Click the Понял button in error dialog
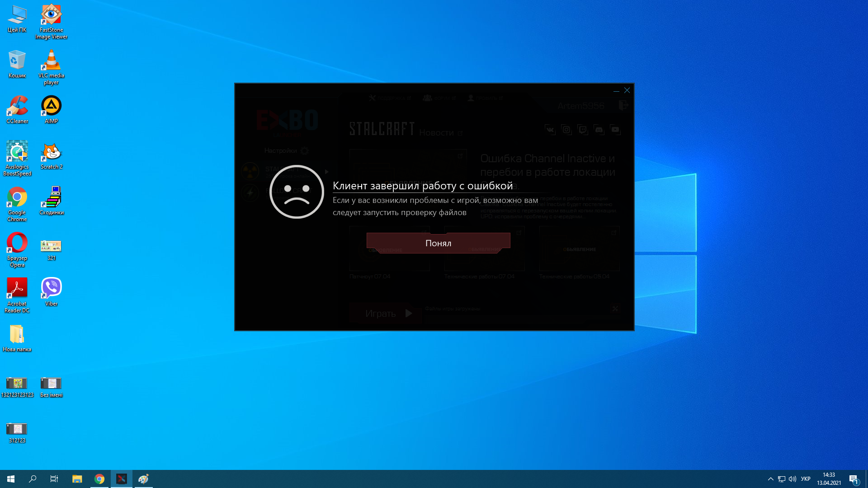The height and width of the screenshot is (488, 868). point(438,243)
